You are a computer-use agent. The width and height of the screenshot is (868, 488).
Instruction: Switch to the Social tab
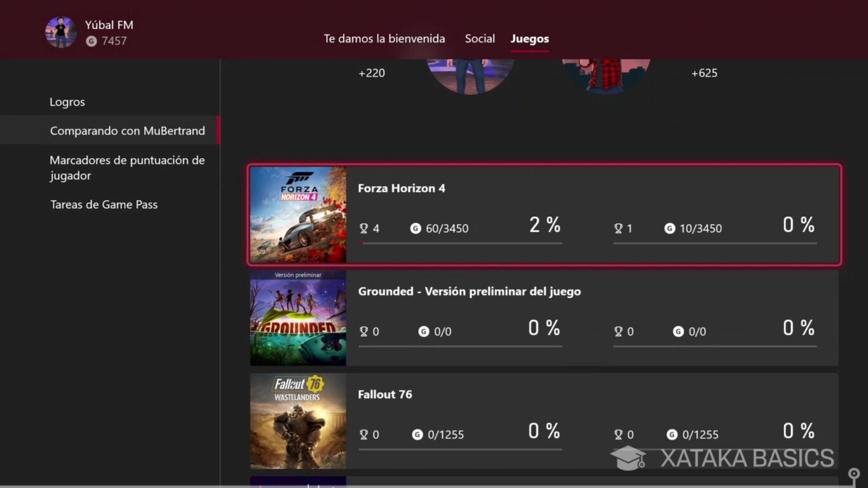480,39
